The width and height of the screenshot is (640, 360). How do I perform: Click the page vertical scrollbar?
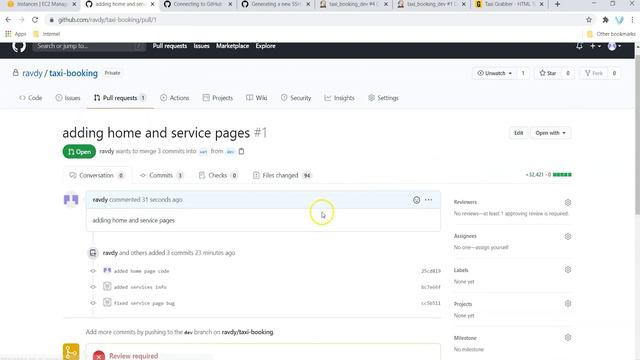[x=637, y=135]
